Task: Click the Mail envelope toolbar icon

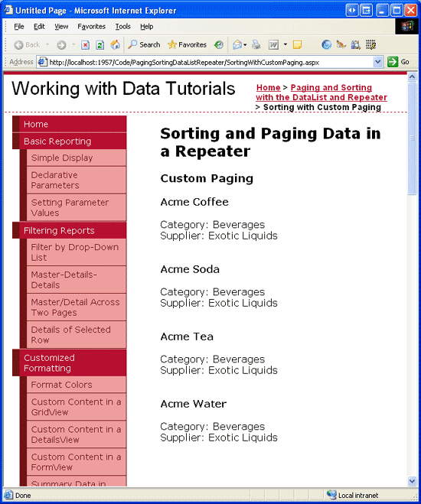Action: [x=237, y=44]
